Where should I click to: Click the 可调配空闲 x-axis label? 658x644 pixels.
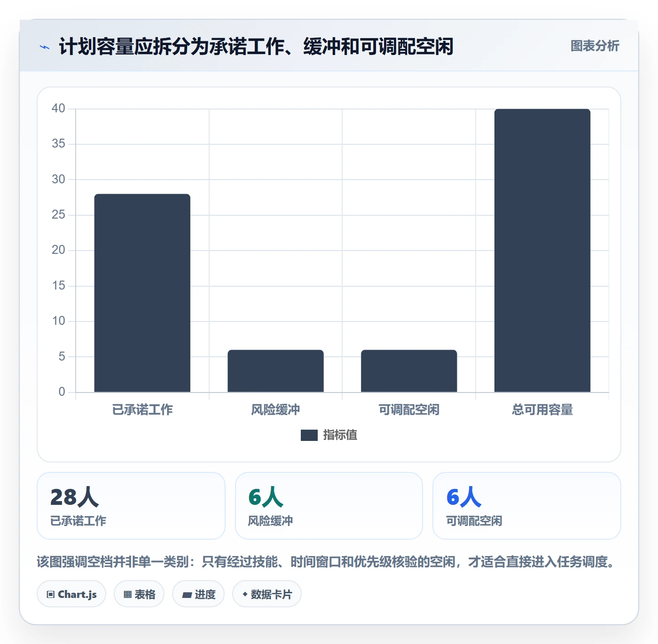coord(409,410)
